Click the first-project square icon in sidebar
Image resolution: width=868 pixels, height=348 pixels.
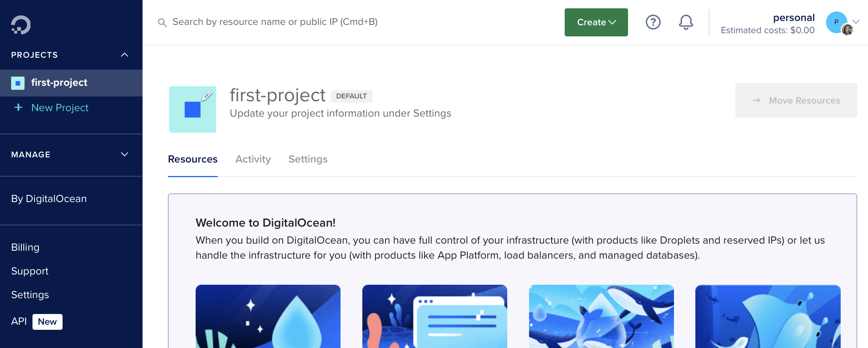18,83
